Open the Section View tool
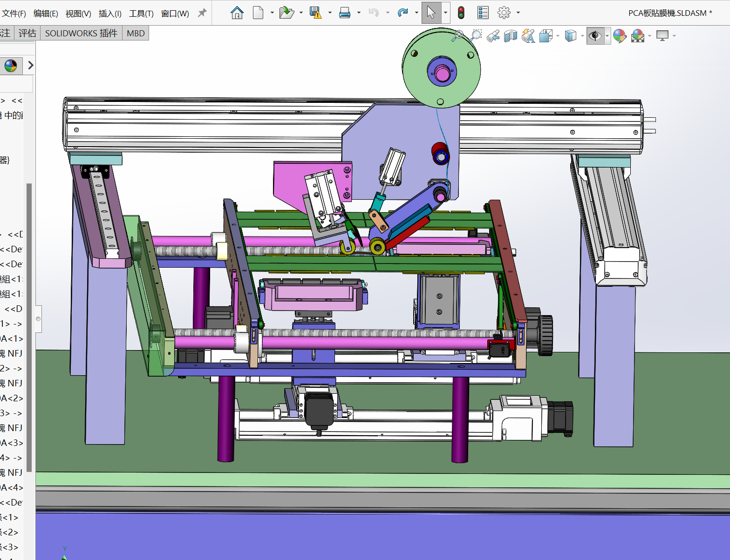This screenshot has height=560, width=730. (x=511, y=36)
